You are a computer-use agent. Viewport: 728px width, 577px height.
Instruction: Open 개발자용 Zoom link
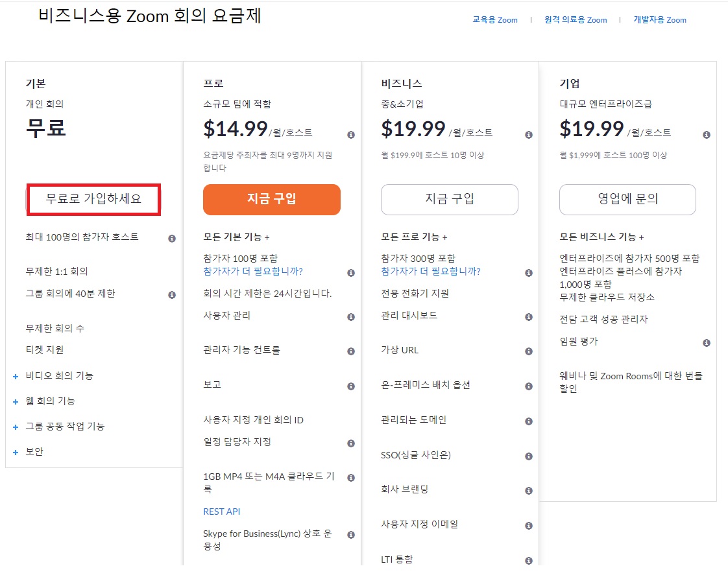click(x=660, y=20)
